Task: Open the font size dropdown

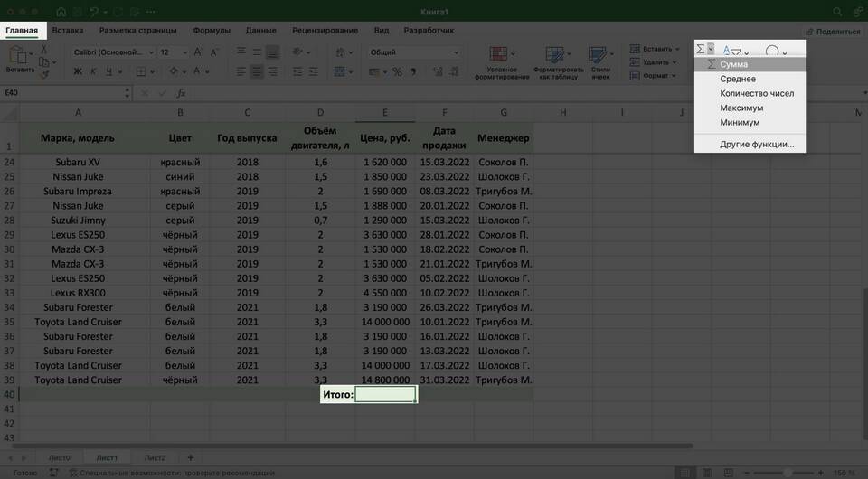Action: pyautogui.click(x=173, y=52)
